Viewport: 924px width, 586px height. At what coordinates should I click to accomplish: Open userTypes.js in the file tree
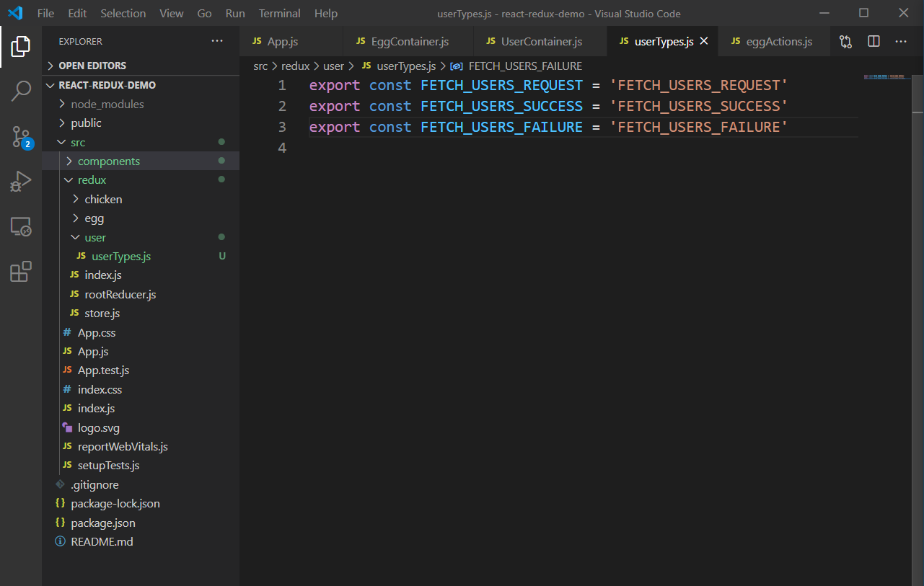[141, 256]
